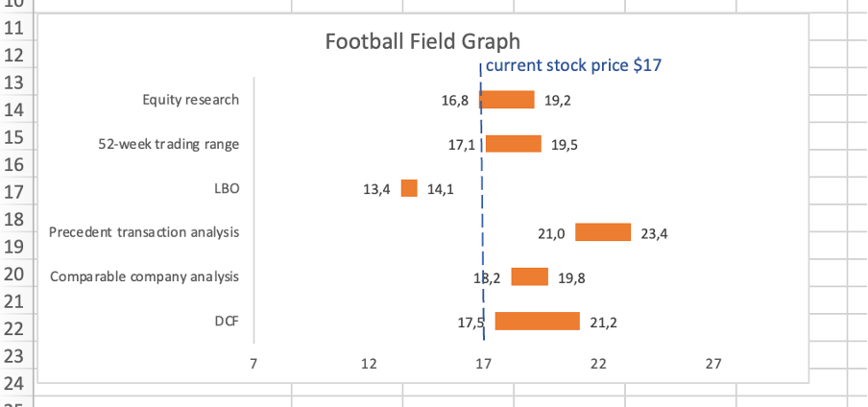Screen dimensions: 868x407
Task: Select the Precedent transaction analysis category label
Action: tap(144, 232)
